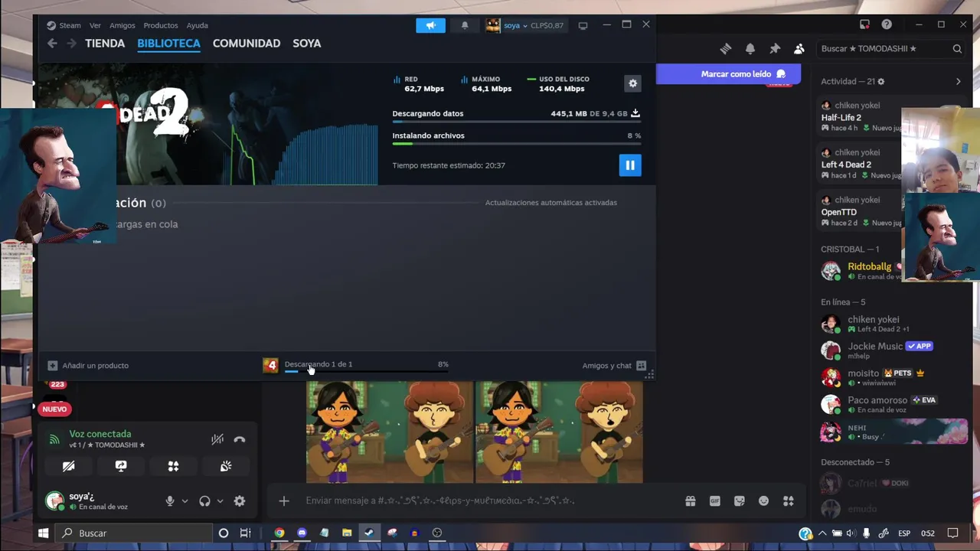Image resolution: width=980 pixels, height=551 pixels.
Task: Mute the Discord microphone
Action: (x=170, y=501)
